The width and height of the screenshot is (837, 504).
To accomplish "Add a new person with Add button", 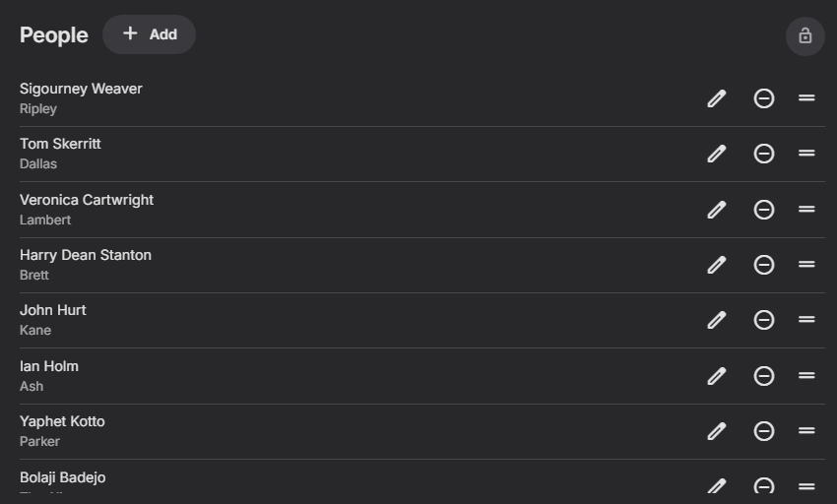I will pos(149,34).
